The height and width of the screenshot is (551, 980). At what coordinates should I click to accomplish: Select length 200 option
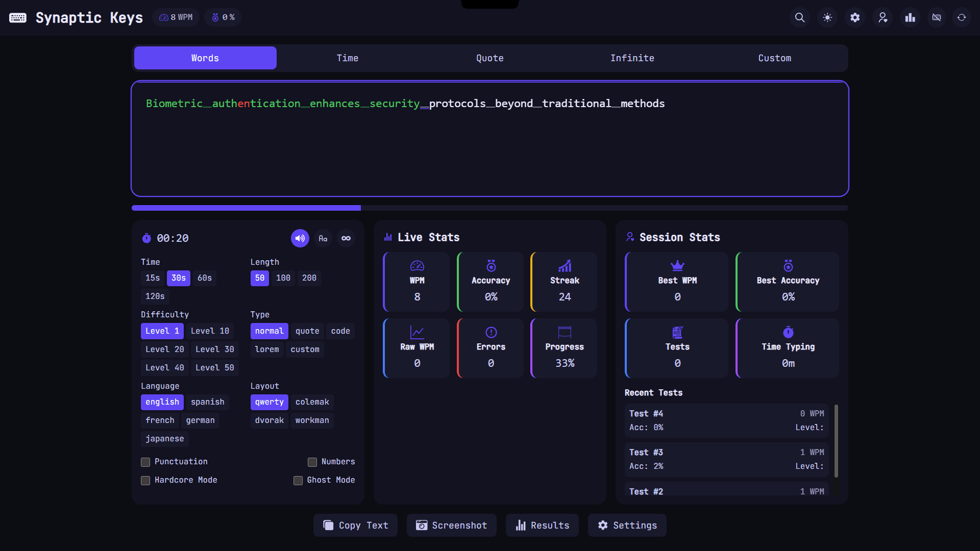[309, 278]
